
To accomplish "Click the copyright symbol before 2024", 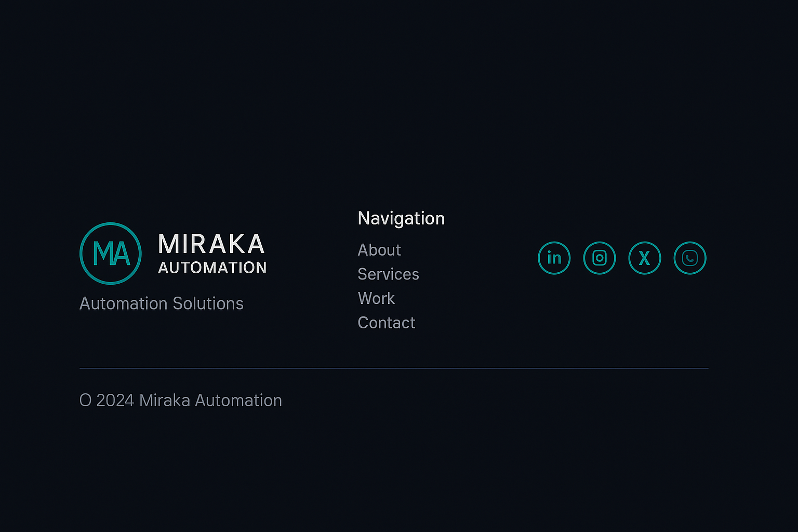I will [85, 401].
